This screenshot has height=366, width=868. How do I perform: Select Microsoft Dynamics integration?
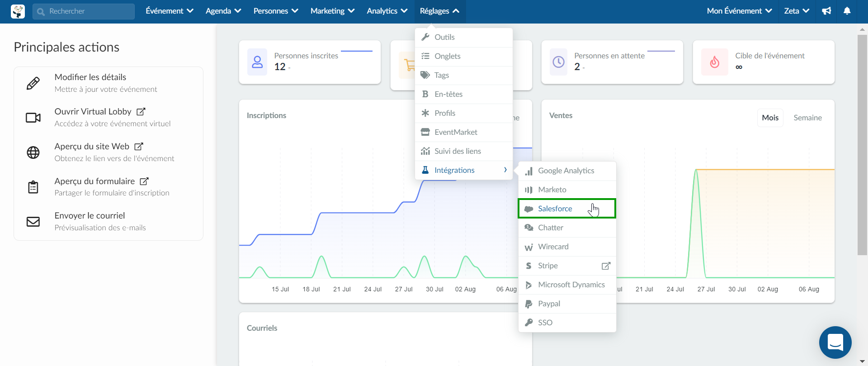tap(567, 285)
